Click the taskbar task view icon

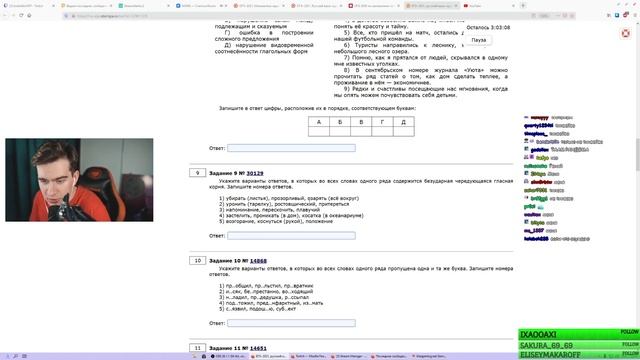24,356
